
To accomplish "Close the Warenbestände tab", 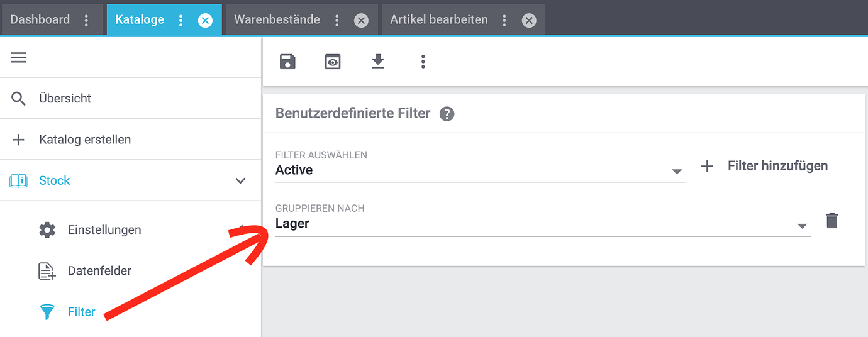I will [361, 20].
